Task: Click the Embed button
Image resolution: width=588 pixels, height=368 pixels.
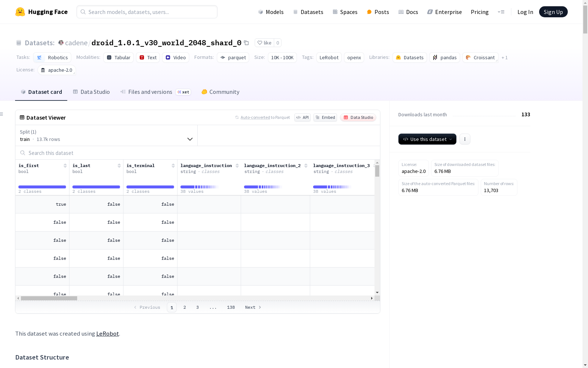Action: (325, 117)
